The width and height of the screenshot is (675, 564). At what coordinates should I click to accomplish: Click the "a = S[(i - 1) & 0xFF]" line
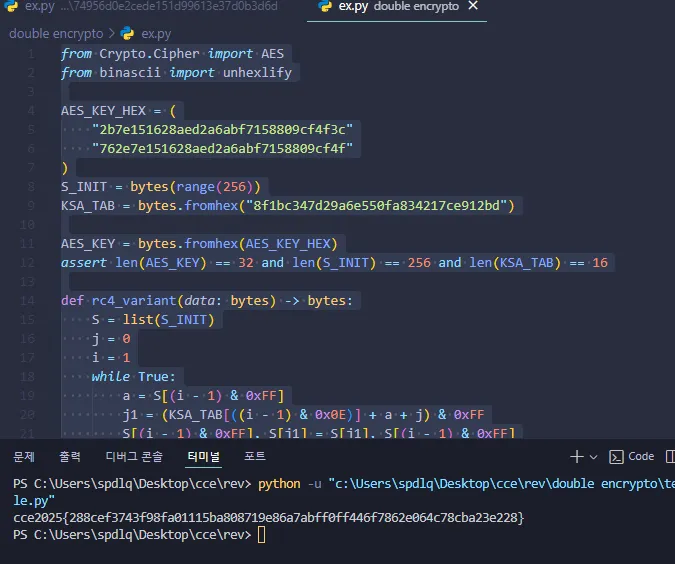(203, 396)
